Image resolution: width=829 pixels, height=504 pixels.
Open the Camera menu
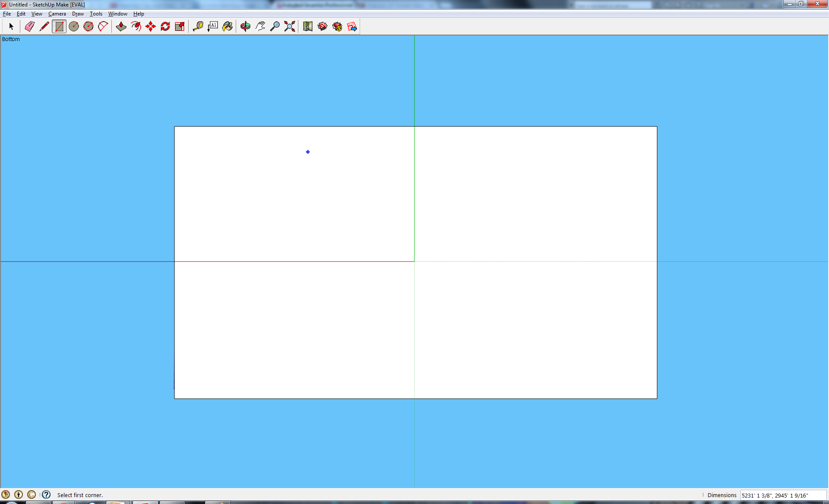[x=57, y=14]
